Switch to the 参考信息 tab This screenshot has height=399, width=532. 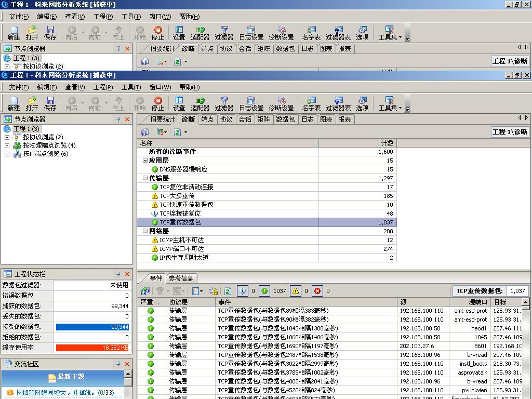coord(181,278)
